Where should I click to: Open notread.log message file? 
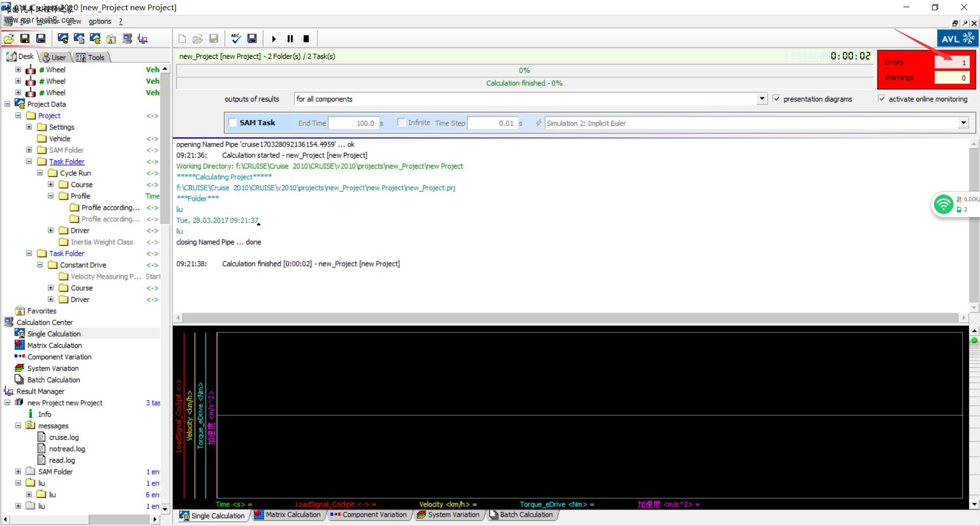point(67,449)
